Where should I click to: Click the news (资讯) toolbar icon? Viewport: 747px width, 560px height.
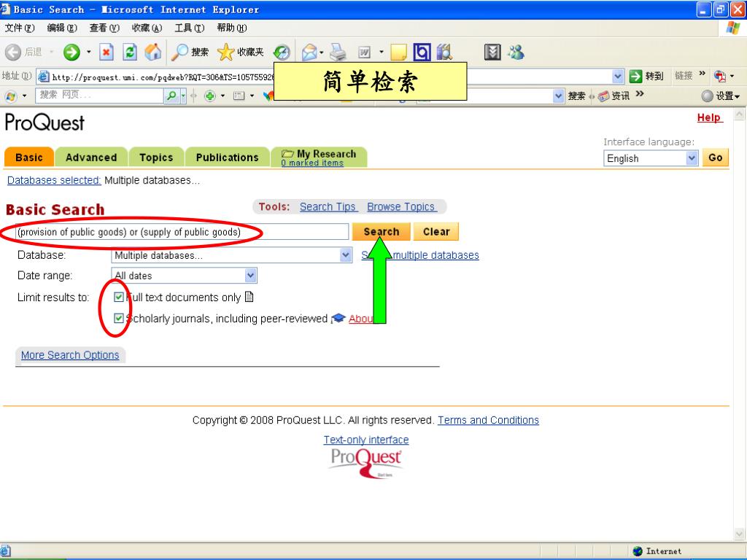(614, 96)
